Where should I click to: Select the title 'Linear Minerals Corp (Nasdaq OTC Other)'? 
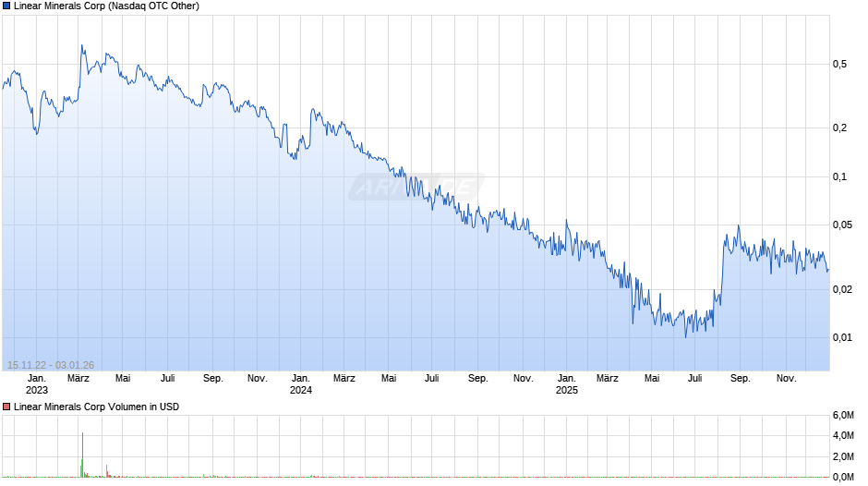click(x=106, y=6)
